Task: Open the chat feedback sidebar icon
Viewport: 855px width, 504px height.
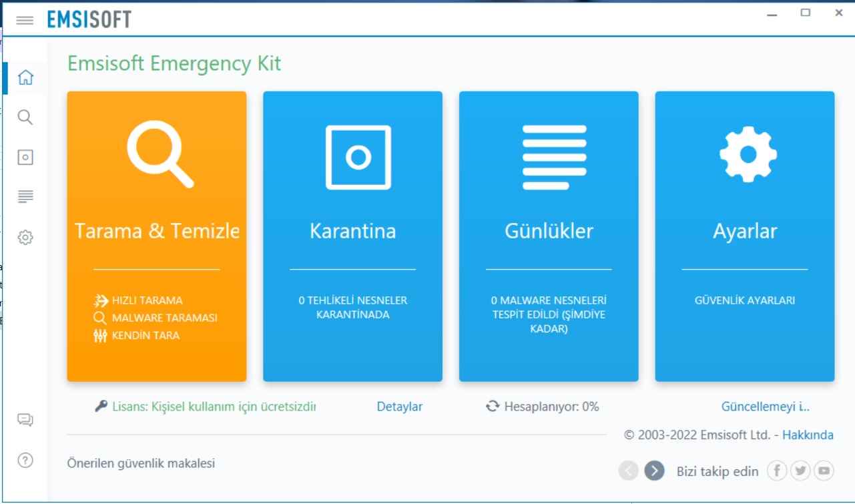Action: 25,420
